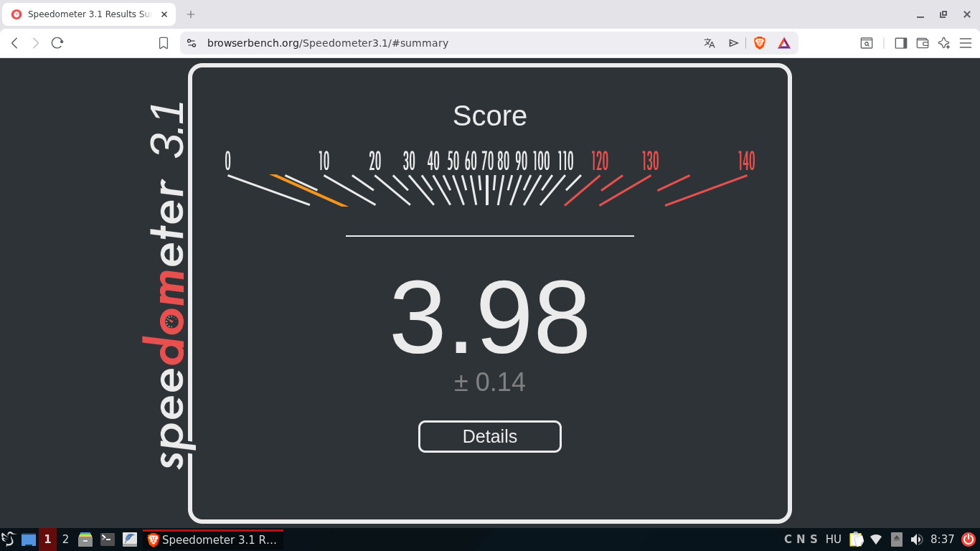This screenshot has height=551, width=980.
Task: Select the Speedometer 3.1 Results tab
Action: coord(90,14)
